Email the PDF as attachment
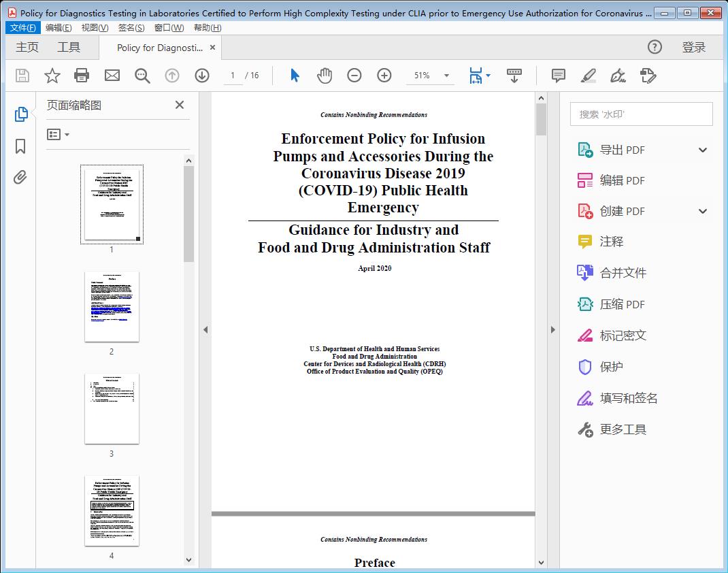Screen dimensions: 728x573 tap(112, 76)
